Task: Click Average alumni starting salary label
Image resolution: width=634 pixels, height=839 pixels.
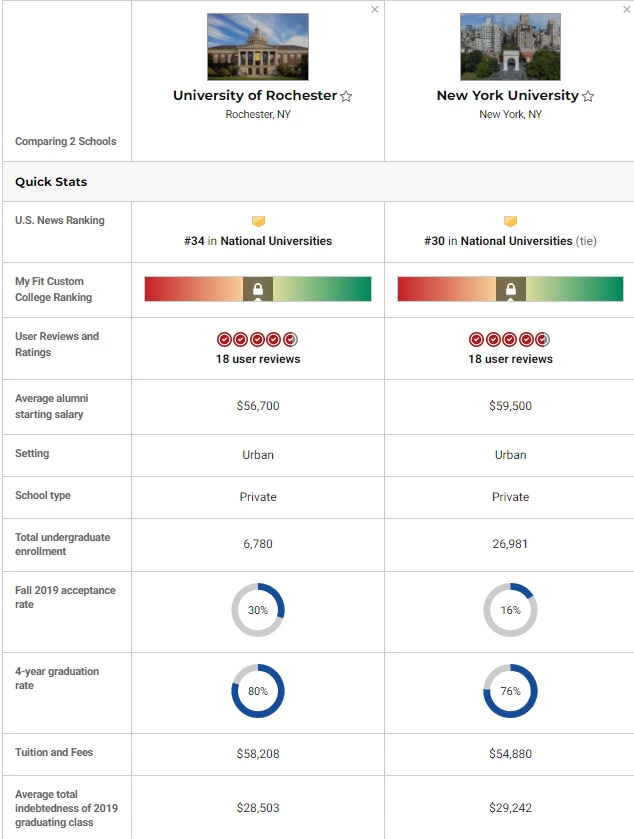Action: point(51,407)
